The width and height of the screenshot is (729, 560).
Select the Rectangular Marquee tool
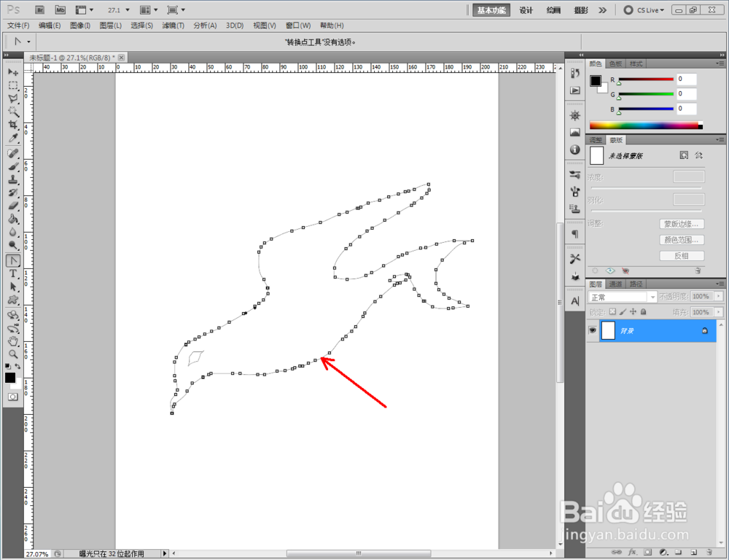tap(13, 85)
